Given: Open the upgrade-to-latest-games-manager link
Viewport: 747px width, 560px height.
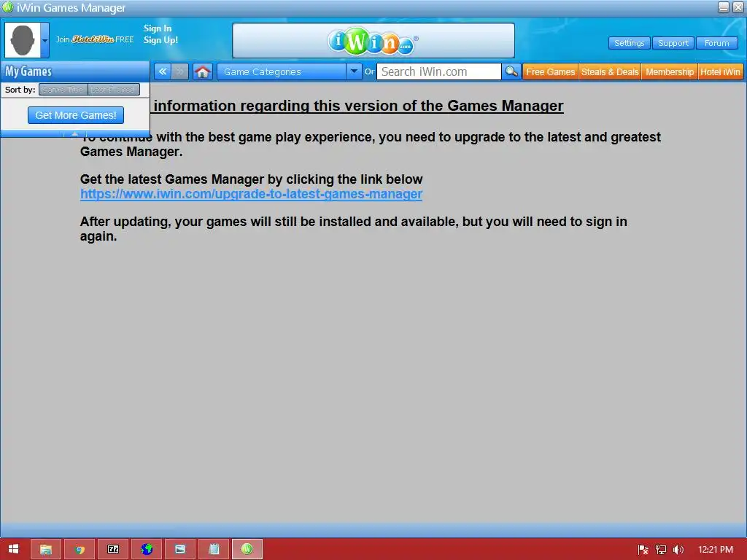Looking at the screenshot, I should pyautogui.click(x=251, y=194).
